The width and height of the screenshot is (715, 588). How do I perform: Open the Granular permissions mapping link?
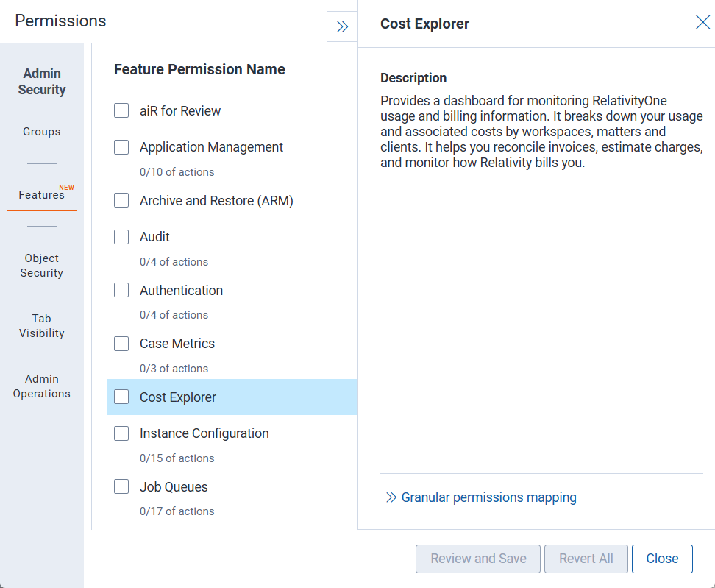click(489, 497)
